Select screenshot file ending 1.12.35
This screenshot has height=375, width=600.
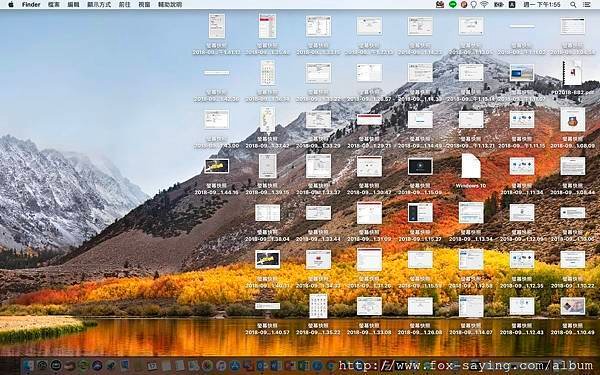click(522, 259)
